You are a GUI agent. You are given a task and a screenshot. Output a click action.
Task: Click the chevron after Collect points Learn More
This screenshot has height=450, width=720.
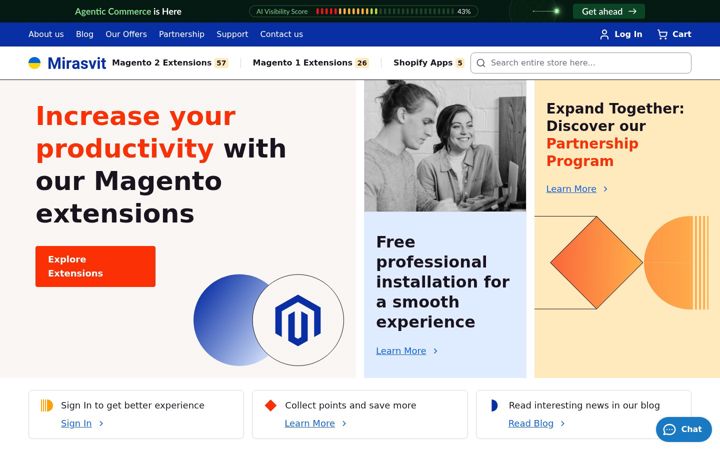click(x=344, y=424)
